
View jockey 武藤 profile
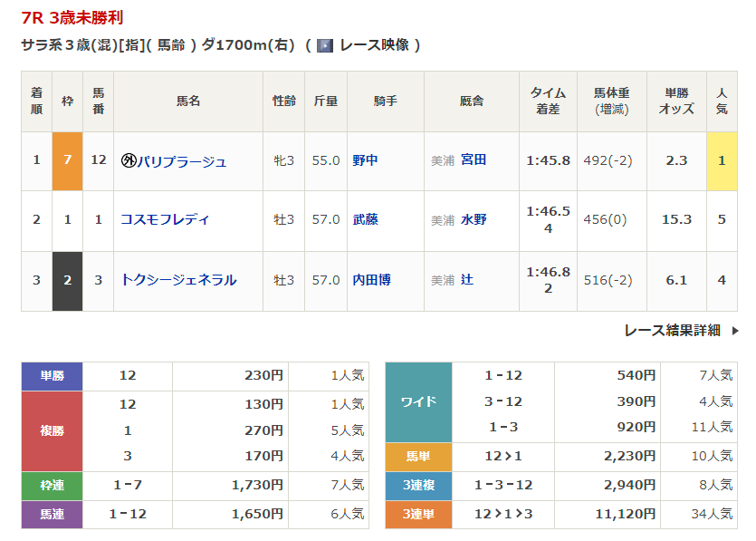coord(365,219)
